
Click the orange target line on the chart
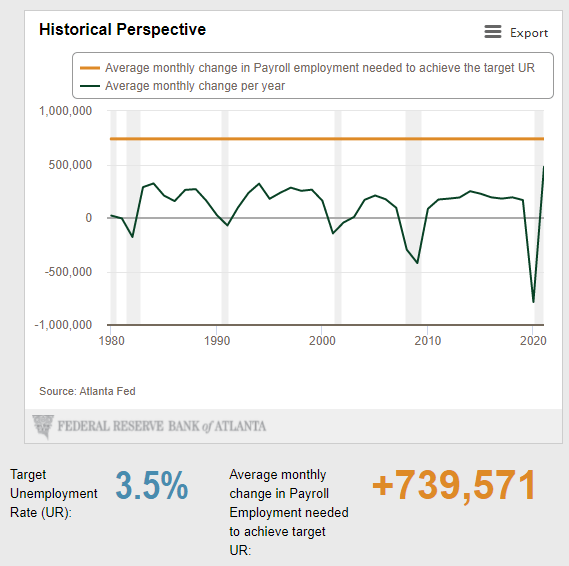pyautogui.click(x=327, y=139)
